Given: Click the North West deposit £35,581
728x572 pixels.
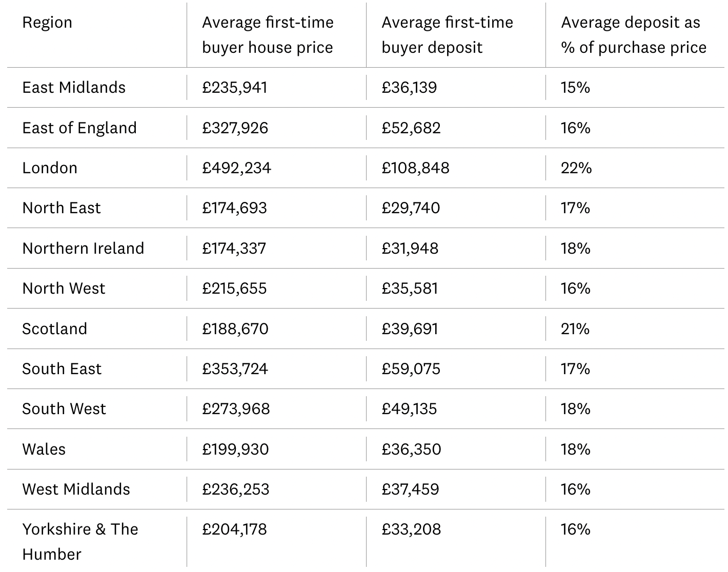Looking at the screenshot, I should pyautogui.click(x=410, y=288).
